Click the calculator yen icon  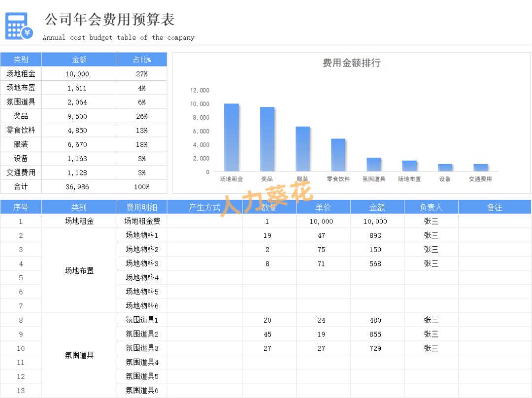19,26
